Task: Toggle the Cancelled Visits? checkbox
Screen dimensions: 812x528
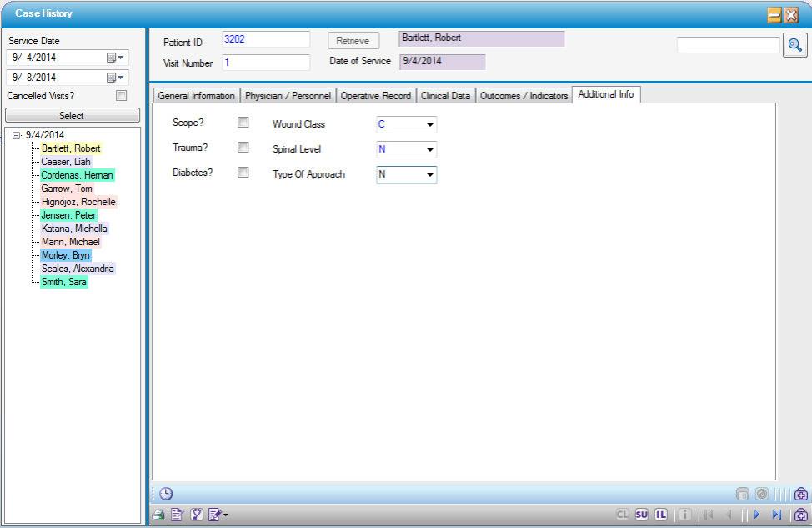Action: 121,95
